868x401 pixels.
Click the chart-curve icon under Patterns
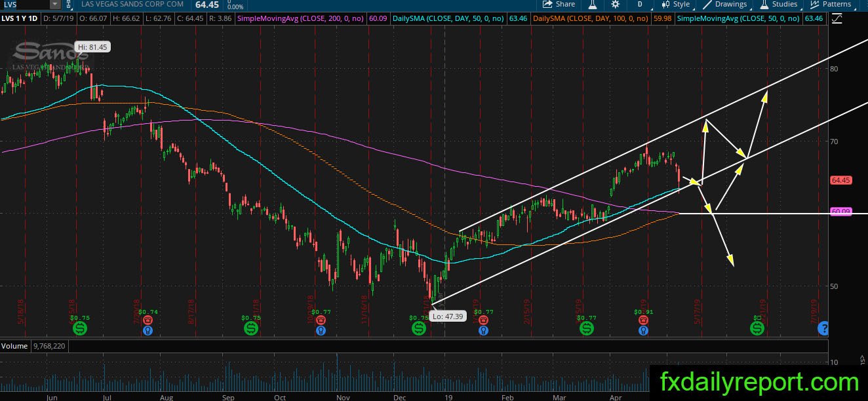click(x=836, y=19)
